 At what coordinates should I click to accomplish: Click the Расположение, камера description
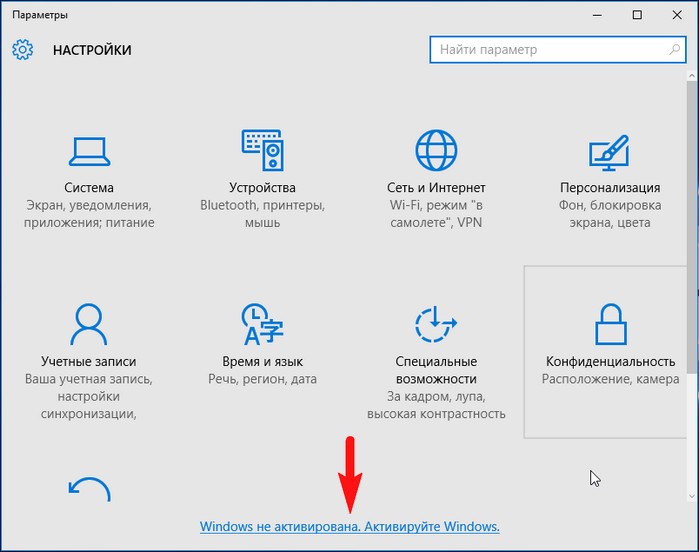(x=610, y=379)
